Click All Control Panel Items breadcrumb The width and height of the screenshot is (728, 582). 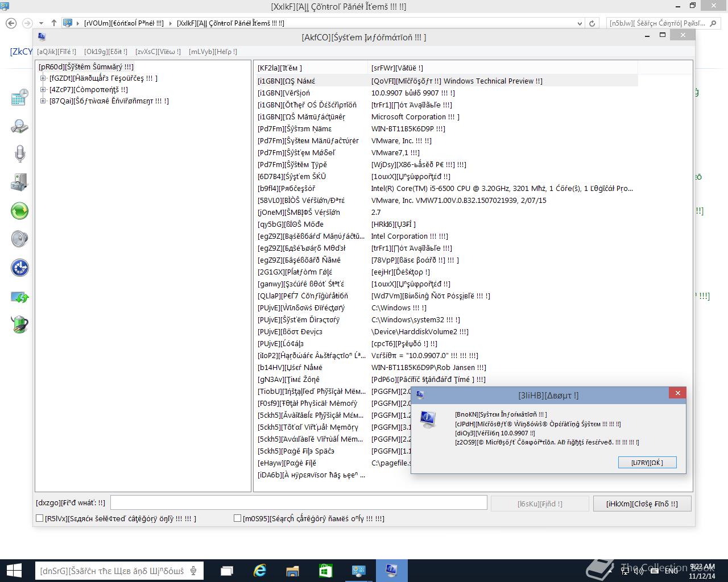pyautogui.click(x=230, y=23)
